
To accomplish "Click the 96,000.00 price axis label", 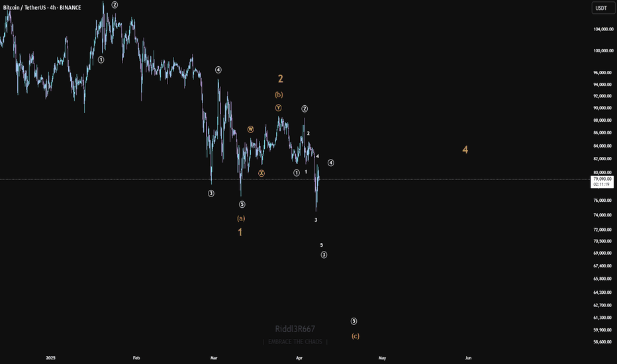I will (x=603, y=73).
